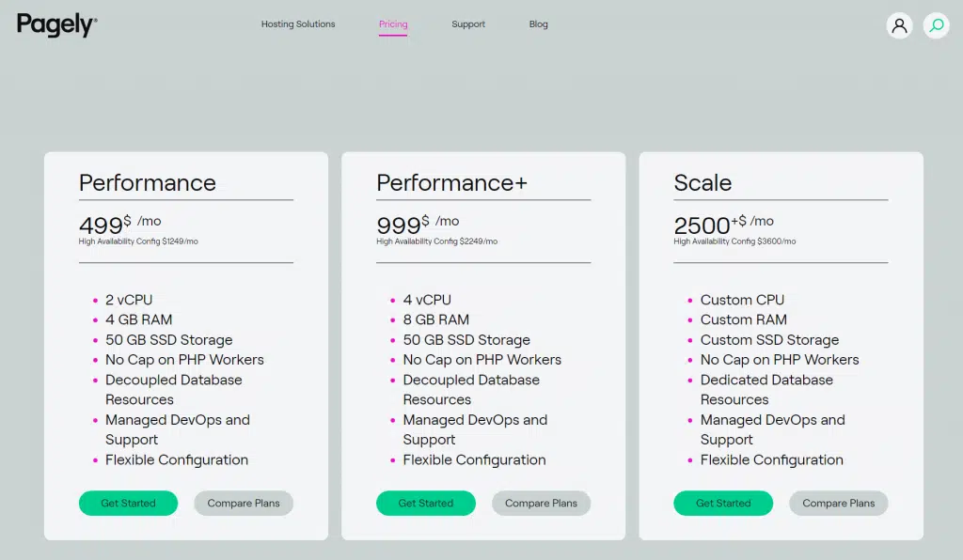Image resolution: width=963 pixels, height=560 pixels.
Task: Click High Availability Config $1249/mo text
Action: (x=138, y=241)
